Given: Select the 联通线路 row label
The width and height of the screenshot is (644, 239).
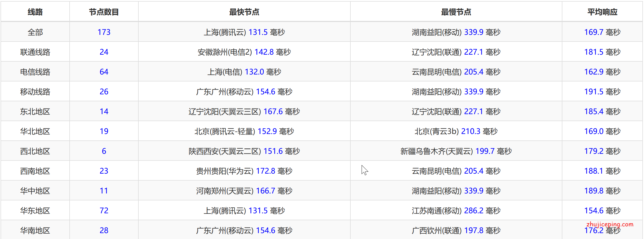Looking at the screenshot, I should pos(35,52).
